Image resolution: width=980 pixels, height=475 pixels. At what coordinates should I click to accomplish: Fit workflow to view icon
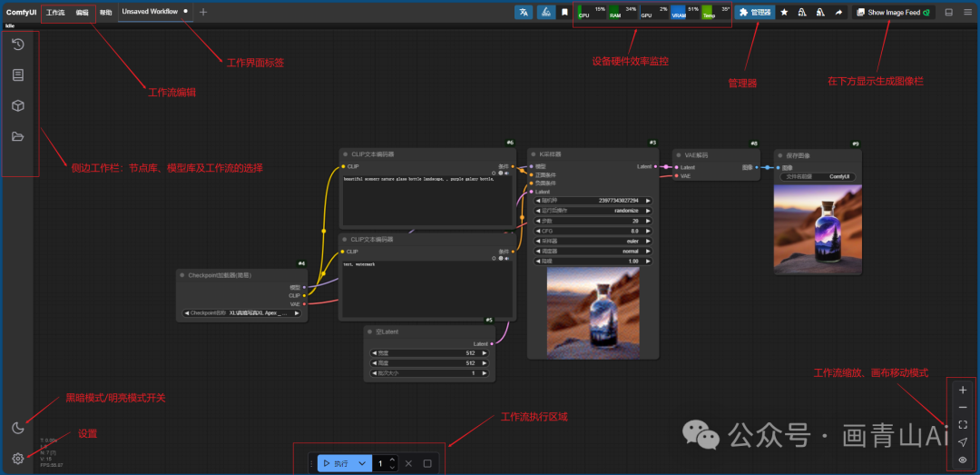pyautogui.click(x=963, y=424)
